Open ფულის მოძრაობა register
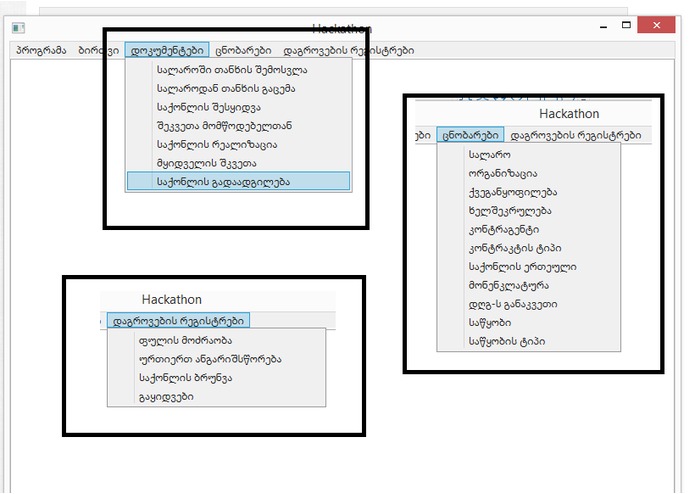Screen dimensions: 695x494 216,341
